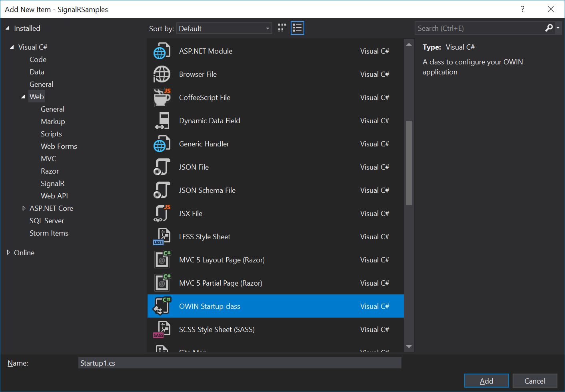Screen dimensions: 565x392
Task: Select the ASP.NET Module template icon
Action: pyautogui.click(x=162, y=51)
